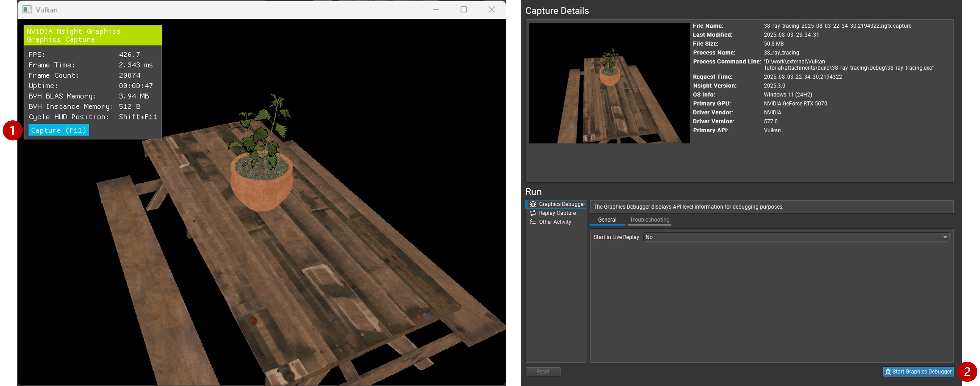Click the Other Activity list icon
Viewport: 980px width, 386px height.
point(533,222)
